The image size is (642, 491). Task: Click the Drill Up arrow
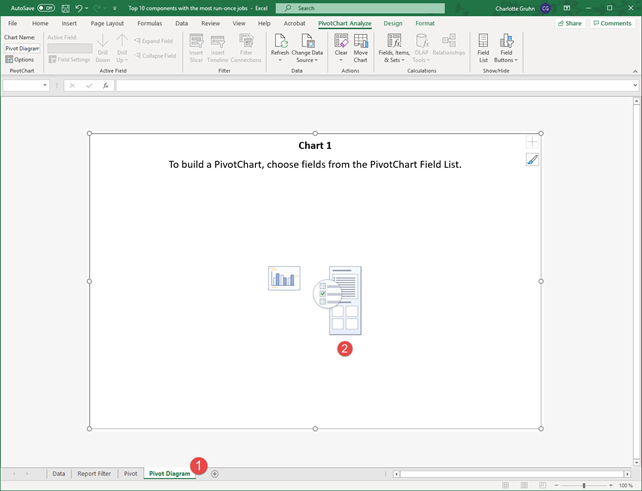click(122, 41)
